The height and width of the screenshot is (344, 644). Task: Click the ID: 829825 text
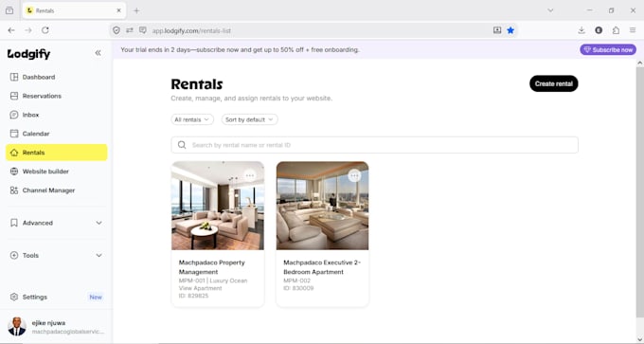(x=193, y=296)
